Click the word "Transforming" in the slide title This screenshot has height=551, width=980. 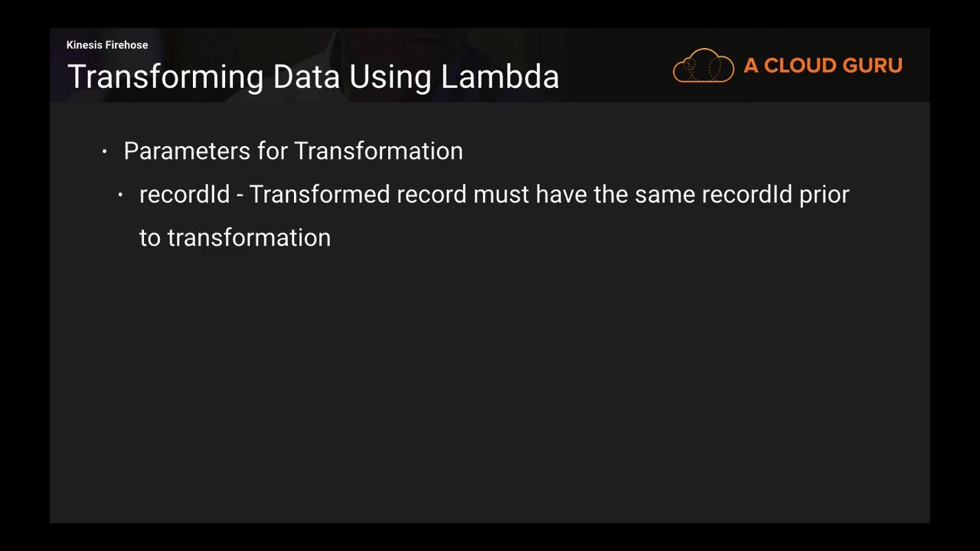click(165, 77)
